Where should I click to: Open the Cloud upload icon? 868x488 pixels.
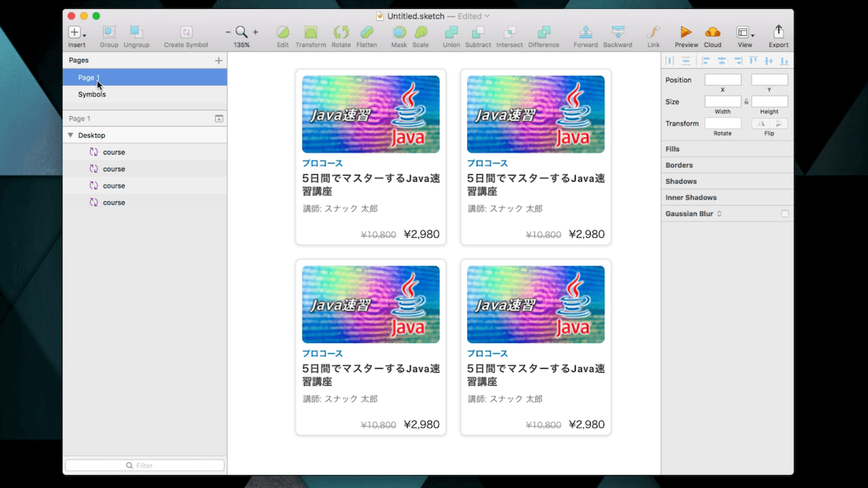coord(713,33)
